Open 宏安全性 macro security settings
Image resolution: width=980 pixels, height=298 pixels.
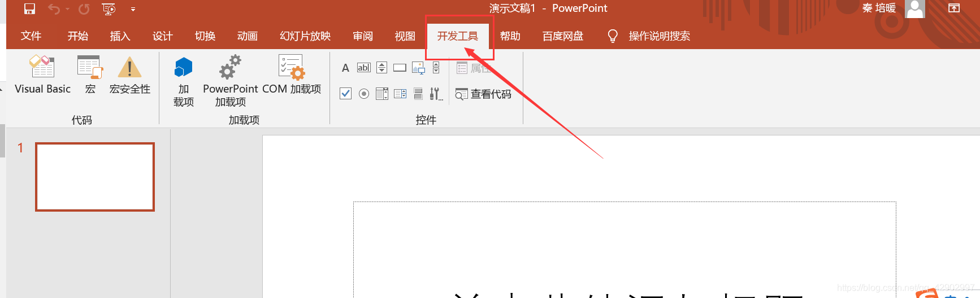(x=129, y=75)
